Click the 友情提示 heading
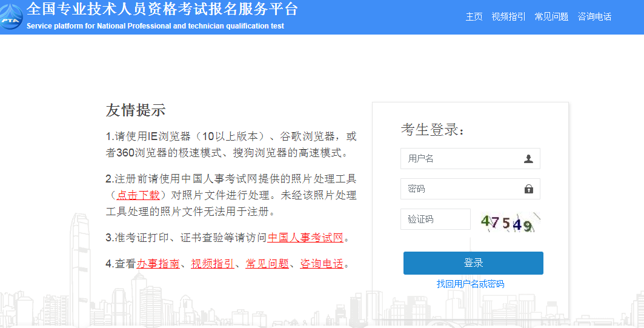Screen dimensions: 644x328 coord(136,110)
